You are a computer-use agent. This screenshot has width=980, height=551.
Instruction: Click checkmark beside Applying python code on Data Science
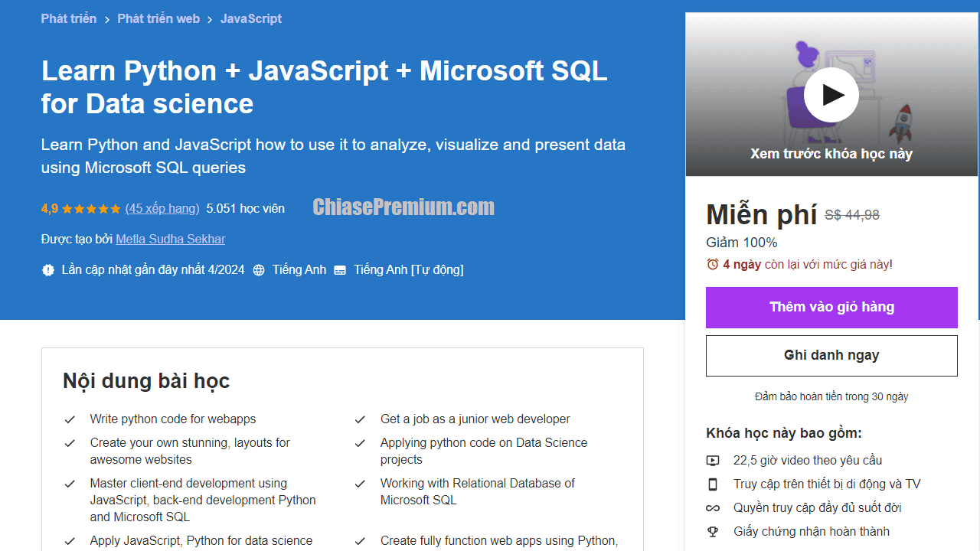(360, 443)
